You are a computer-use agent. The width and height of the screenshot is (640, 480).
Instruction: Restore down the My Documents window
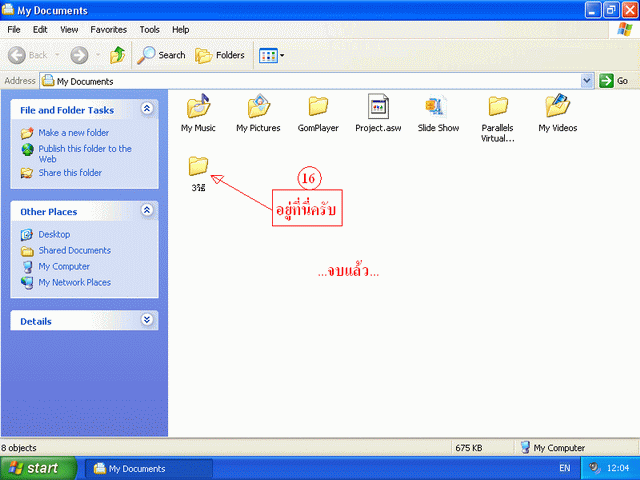(611, 10)
